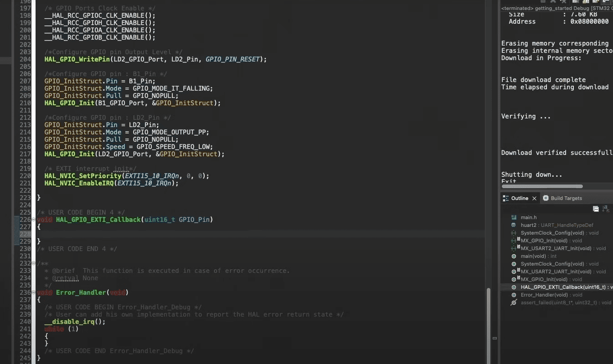This screenshot has height=364, width=613.
Task: Click the Outline view icon
Action: coord(505,198)
